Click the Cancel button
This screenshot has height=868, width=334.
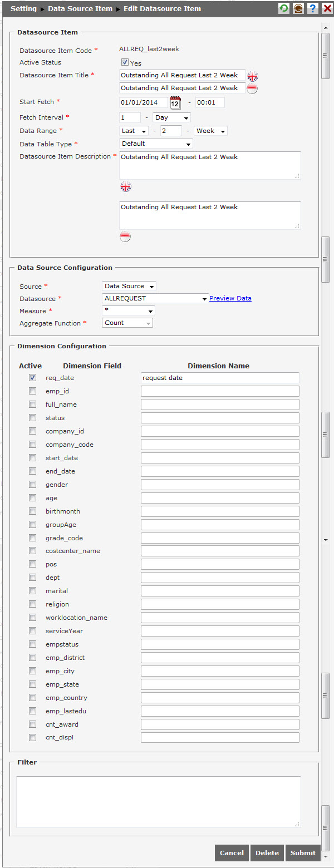[x=232, y=853]
